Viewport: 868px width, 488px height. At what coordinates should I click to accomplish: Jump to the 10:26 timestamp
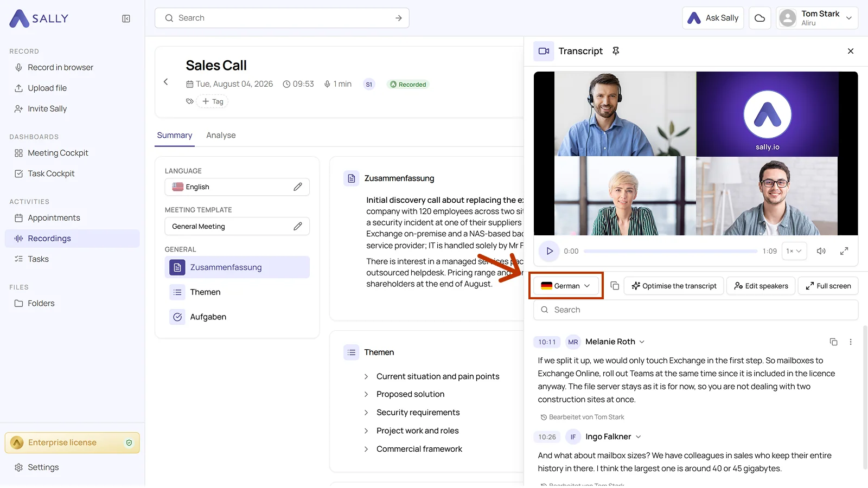(x=547, y=437)
